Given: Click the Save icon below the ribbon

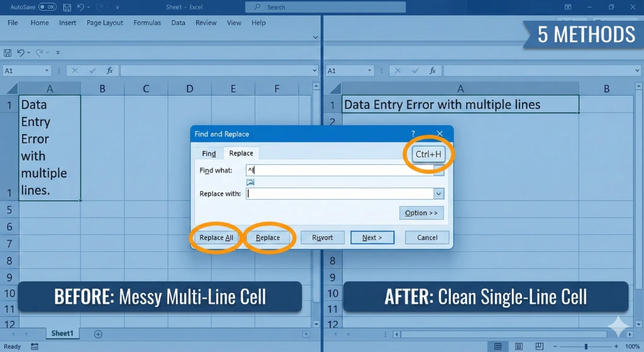Looking at the screenshot, I should click(8, 53).
